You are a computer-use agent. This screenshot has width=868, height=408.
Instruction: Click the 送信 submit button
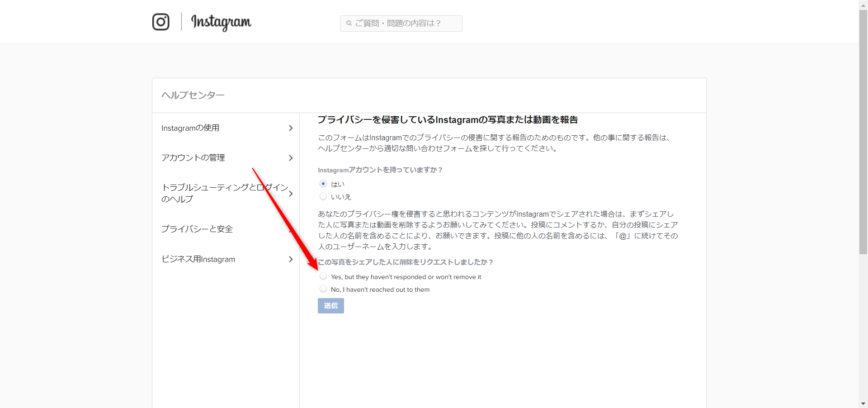[331, 306]
